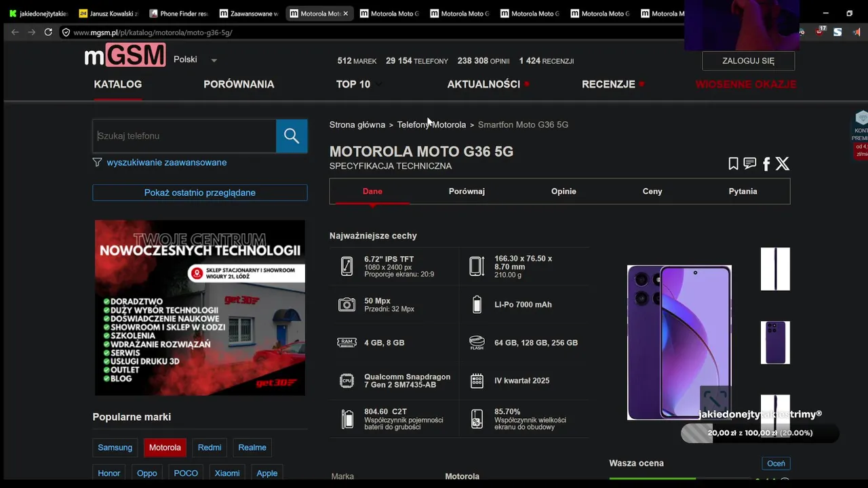Switch to the Janusz Kowalski browser tab
The width and height of the screenshot is (868, 488).
(x=108, y=14)
